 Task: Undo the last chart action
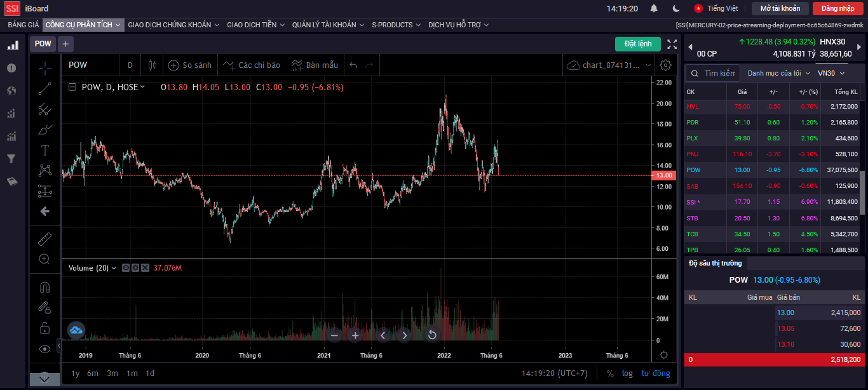click(x=353, y=65)
